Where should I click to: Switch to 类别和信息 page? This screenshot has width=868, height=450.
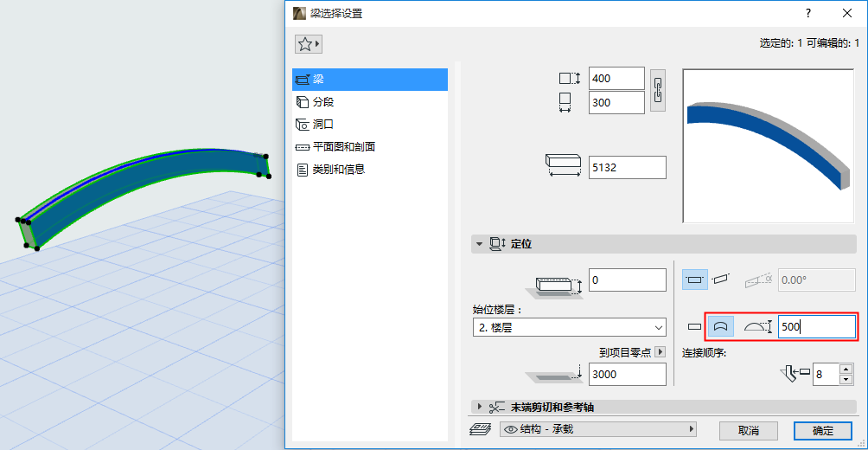click(370, 170)
